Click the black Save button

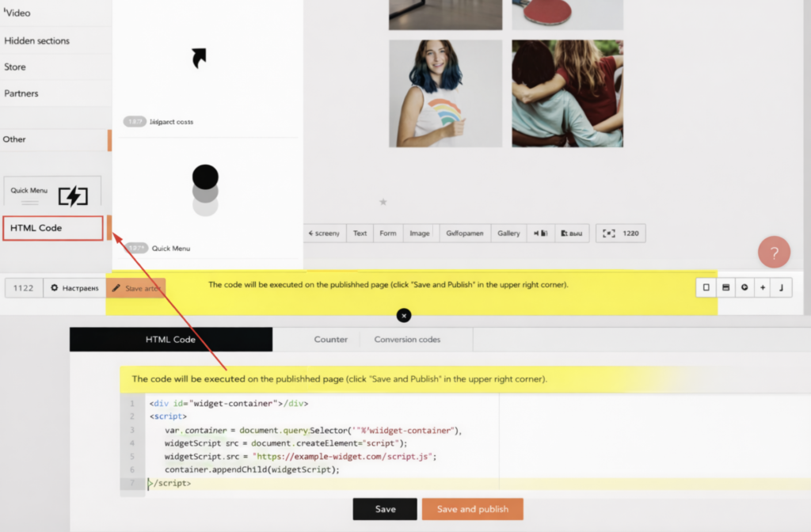coord(385,509)
